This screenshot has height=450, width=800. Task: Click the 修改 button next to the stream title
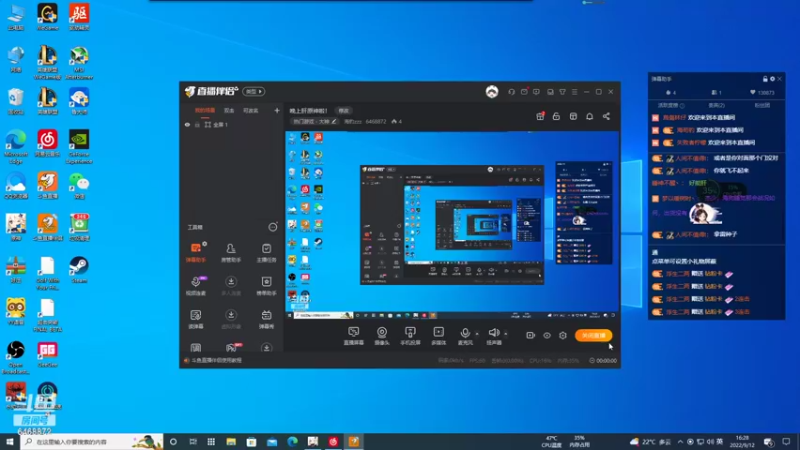(x=343, y=111)
